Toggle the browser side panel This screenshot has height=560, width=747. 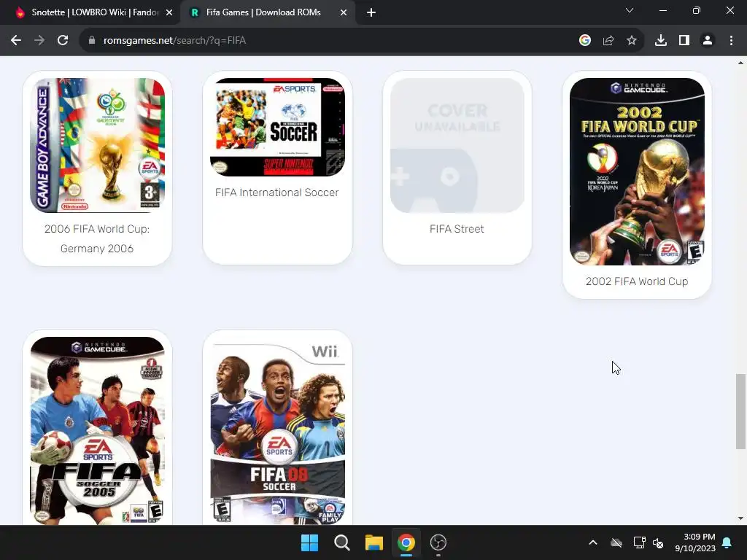(x=684, y=41)
